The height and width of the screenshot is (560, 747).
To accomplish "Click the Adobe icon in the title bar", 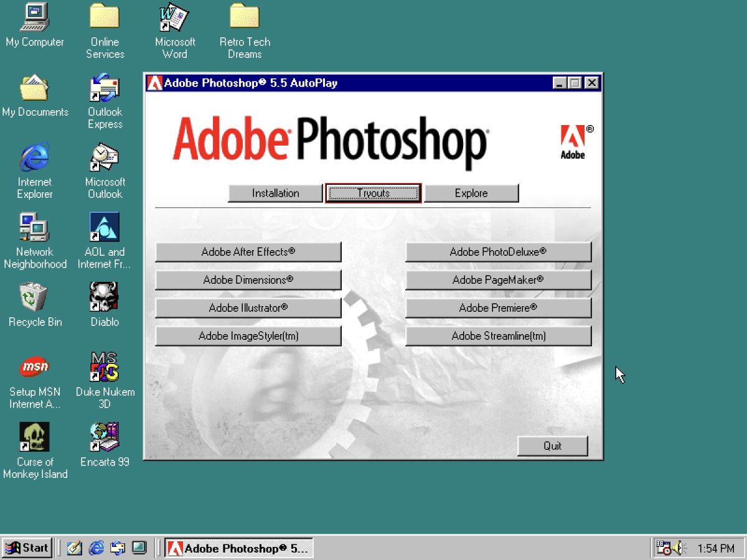I will coord(154,83).
